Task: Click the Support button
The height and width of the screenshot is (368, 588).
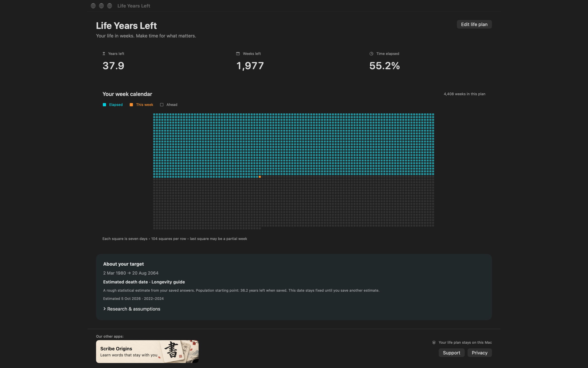Action: pyautogui.click(x=451, y=353)
